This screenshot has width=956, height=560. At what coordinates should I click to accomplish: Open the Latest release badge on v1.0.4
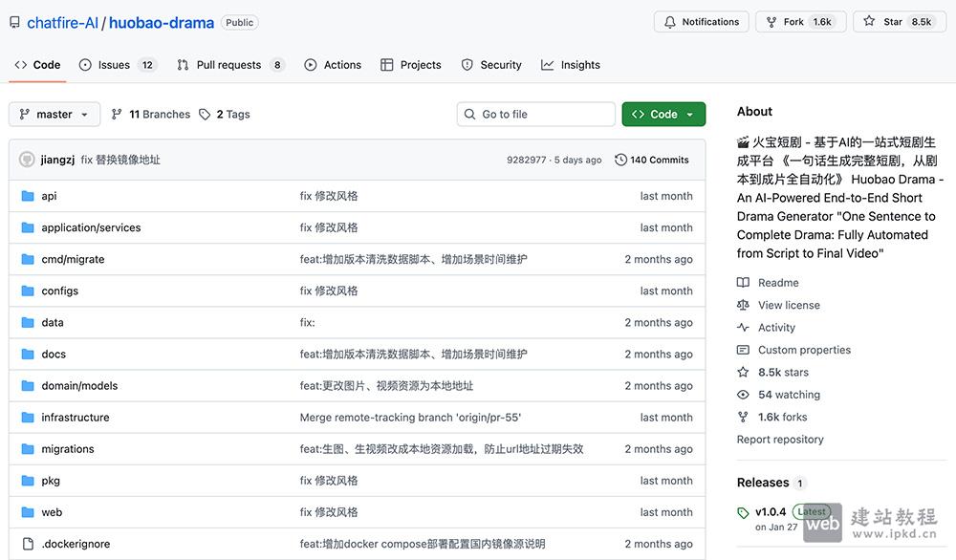pos(811,511)
